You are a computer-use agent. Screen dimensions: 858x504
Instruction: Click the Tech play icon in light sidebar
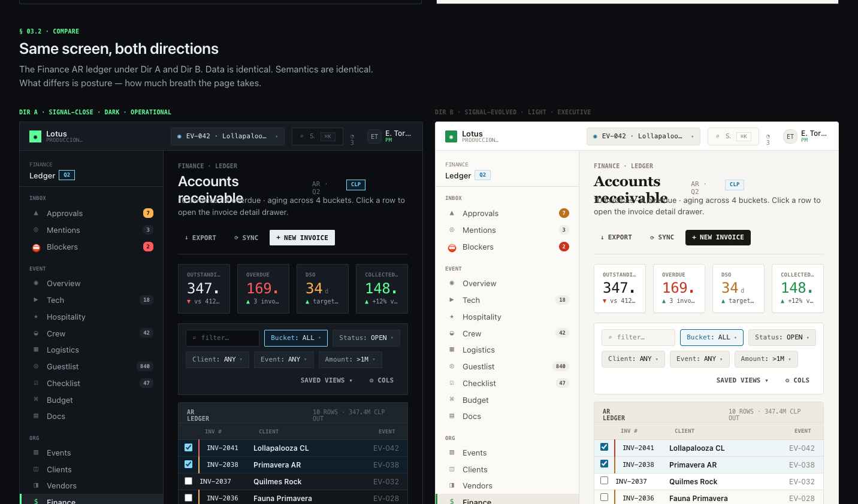452,300
